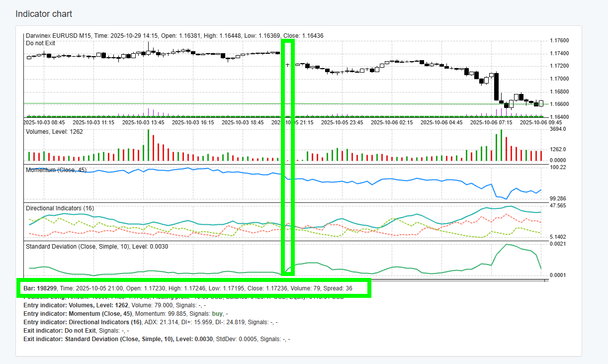608x364 pixels.
Task: Click the 2025-10-03 08:45 time axis label
Action: [x=44, y=122]
